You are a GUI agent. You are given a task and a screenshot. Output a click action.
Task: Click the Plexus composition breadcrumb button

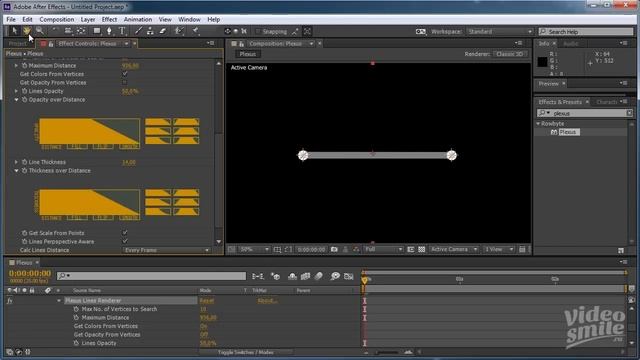pyautogui.click(x=248, y=54)
